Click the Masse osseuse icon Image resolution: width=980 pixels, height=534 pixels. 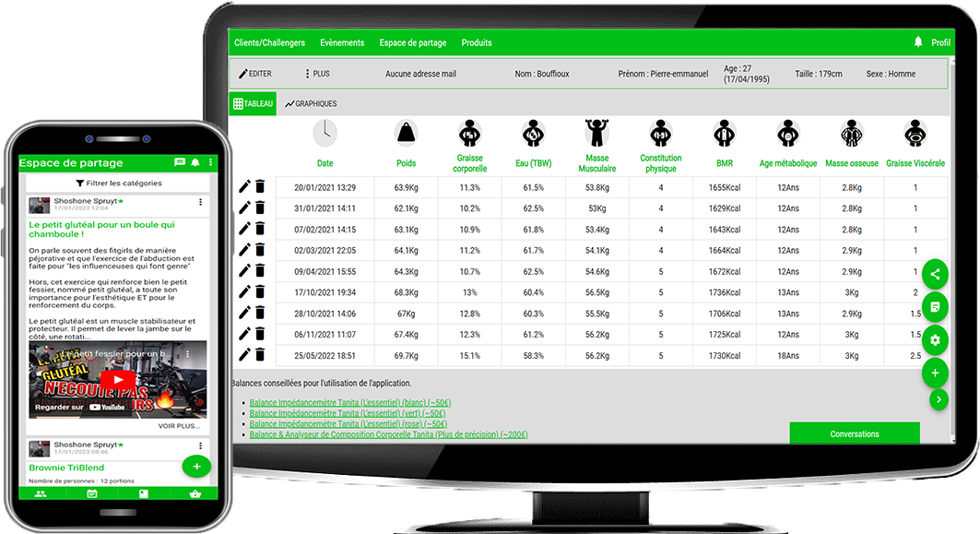(851, 133)
